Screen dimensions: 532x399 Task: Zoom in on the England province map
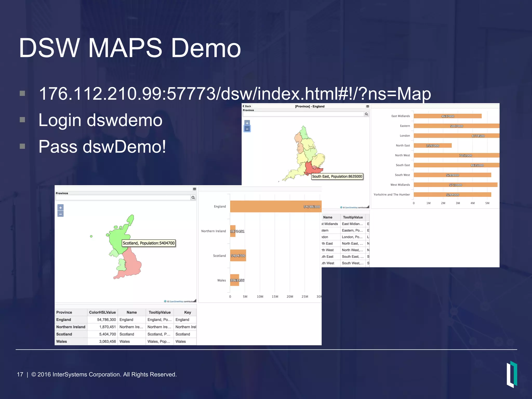(247, 123)
